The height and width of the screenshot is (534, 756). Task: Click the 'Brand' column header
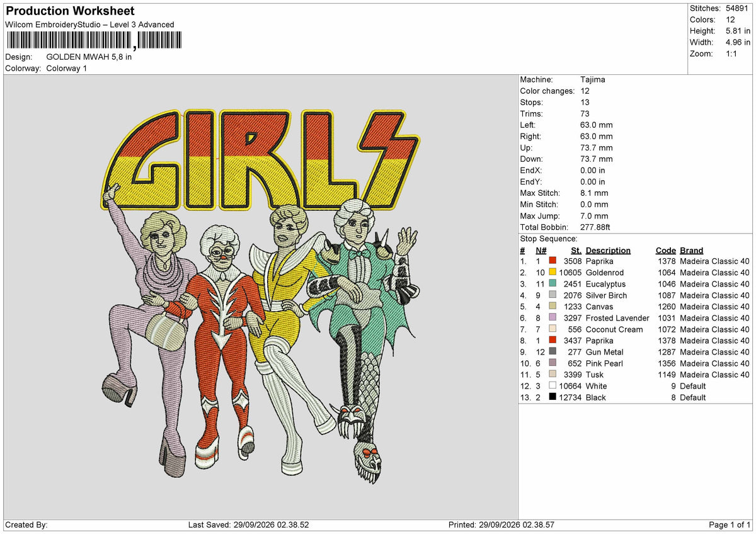pos(692,250)
